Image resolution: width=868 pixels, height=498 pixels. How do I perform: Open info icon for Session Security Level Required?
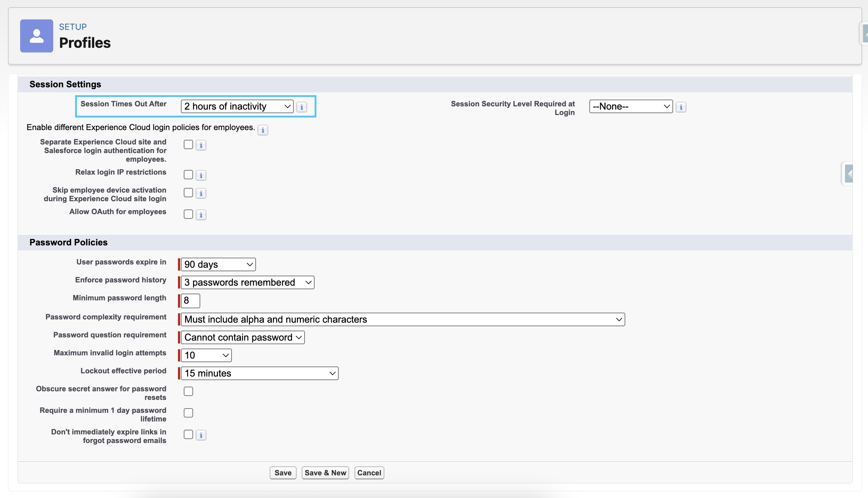coord(681,107)
